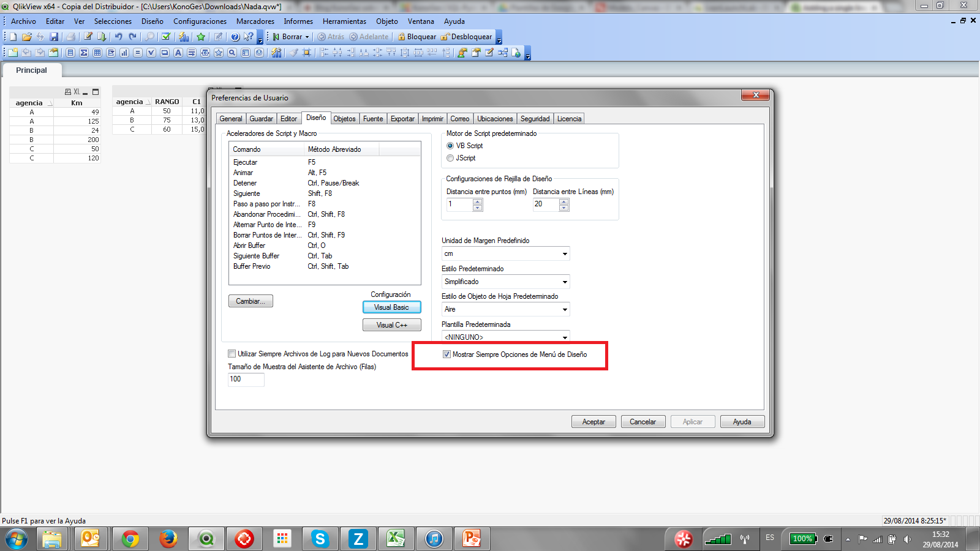Viewport: 980px width, 551px height.
Task: Choose the Visual C++ configuration button
Action: pos(392,325)
